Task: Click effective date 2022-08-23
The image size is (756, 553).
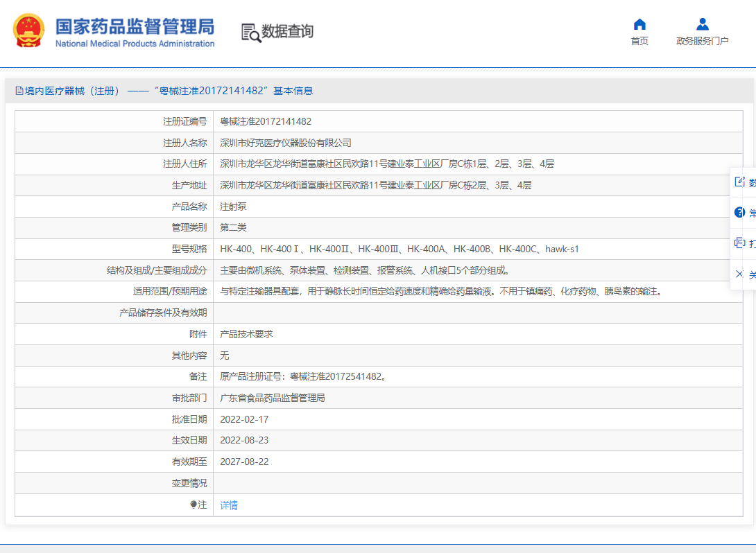Action: (x=244, y=440)
